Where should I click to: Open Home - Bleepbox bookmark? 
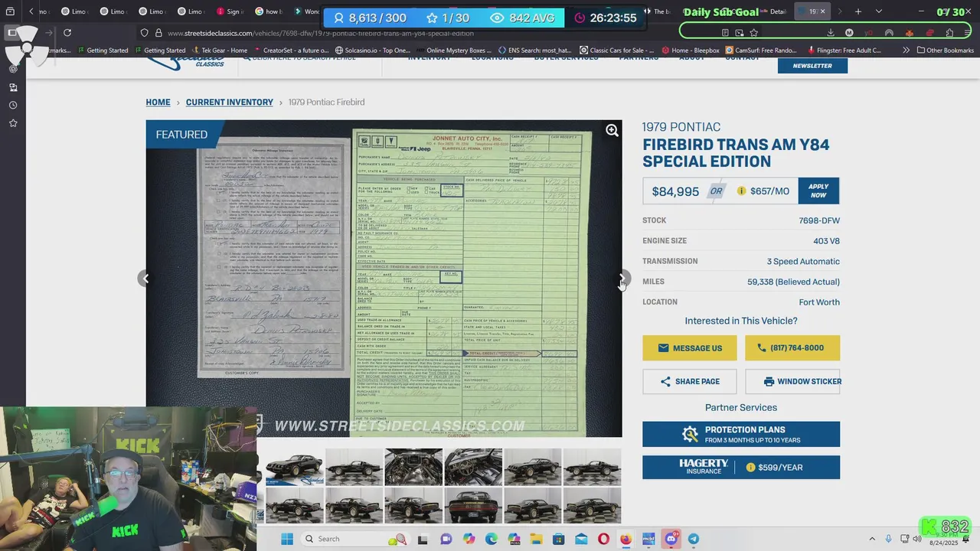tap(690, 51)
